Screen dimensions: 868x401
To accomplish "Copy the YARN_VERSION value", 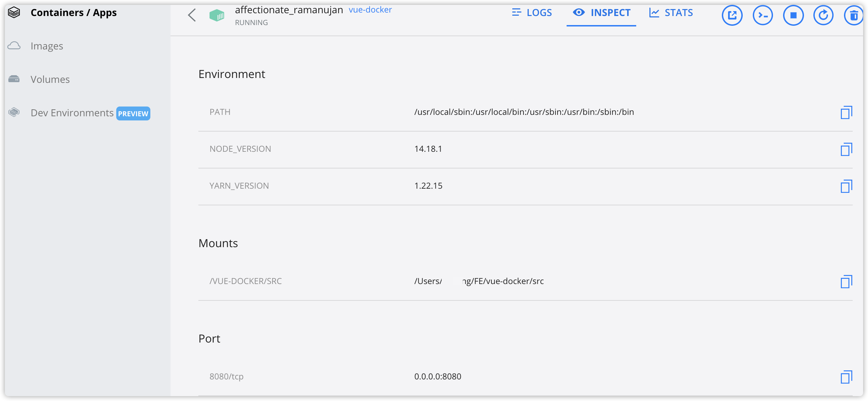I will [846, 186].
